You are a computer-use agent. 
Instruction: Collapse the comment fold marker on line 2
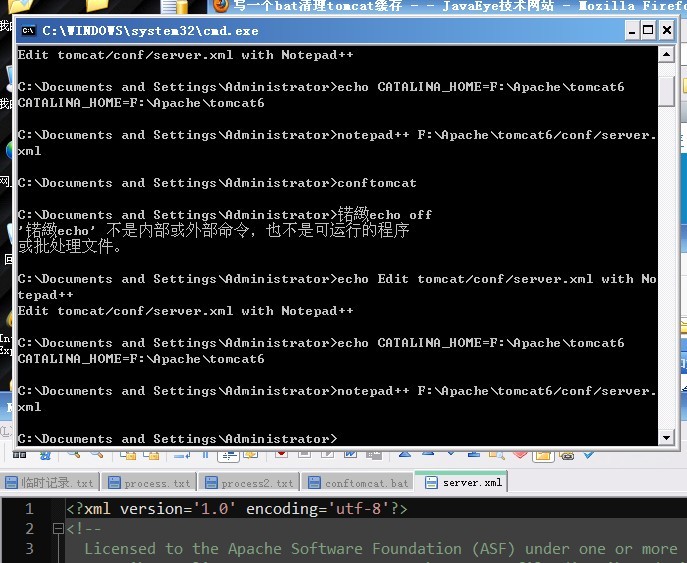pyautogui.click(x=58, y=529)
